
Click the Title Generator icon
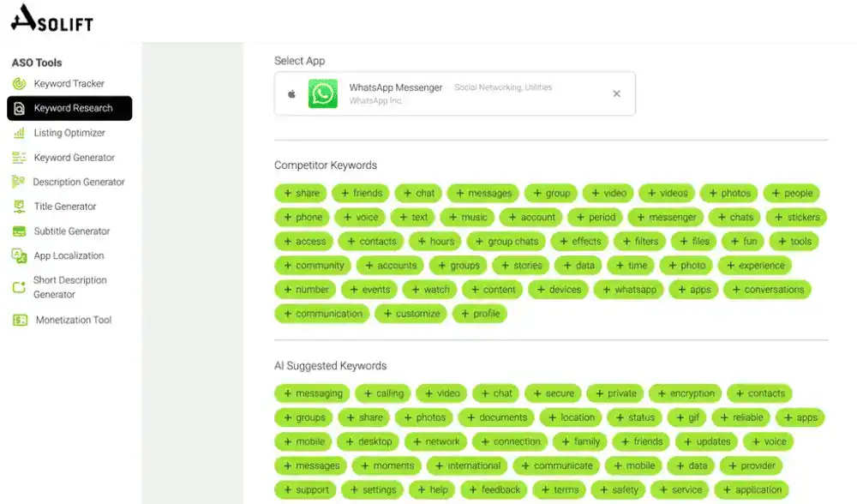[x=19, y=207]
